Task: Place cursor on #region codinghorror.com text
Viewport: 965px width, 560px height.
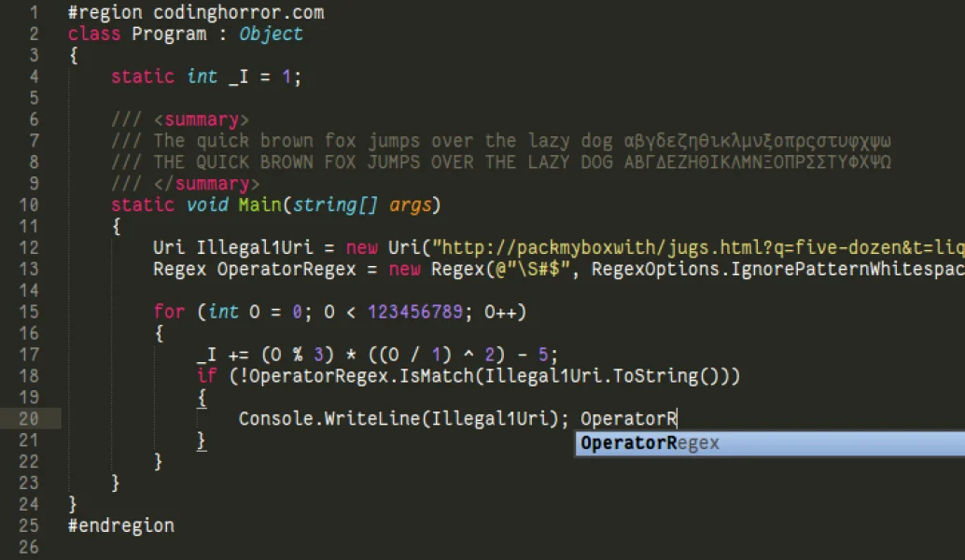Action: coord(196,12)
